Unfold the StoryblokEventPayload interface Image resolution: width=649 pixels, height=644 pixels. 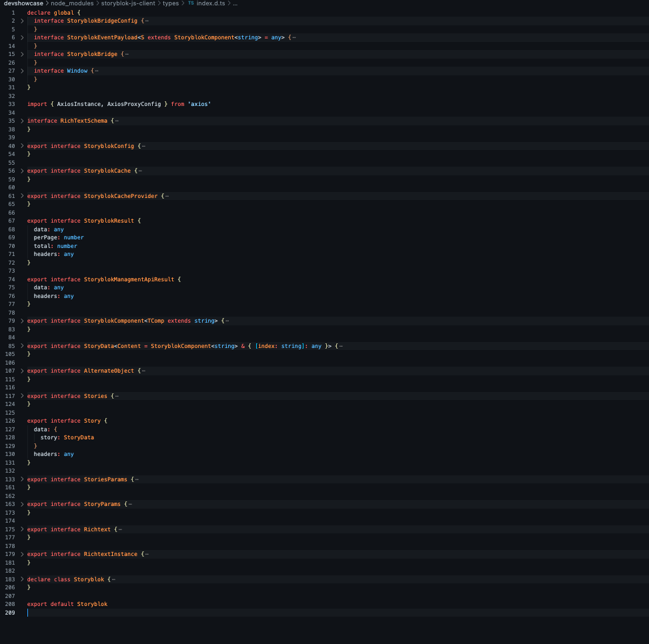pyautogui.click(x=21, y=37)
